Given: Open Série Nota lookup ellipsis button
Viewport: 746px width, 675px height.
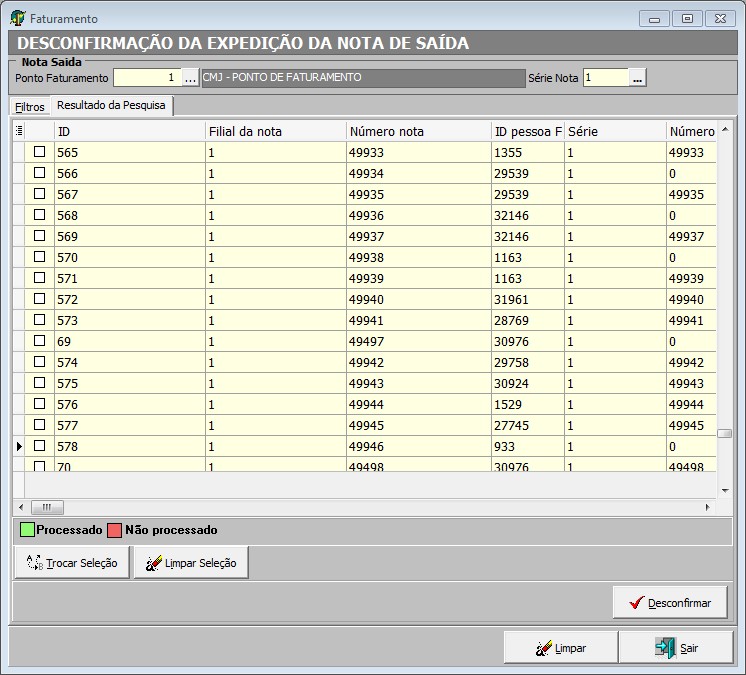Looking at the screenshot, I should tap(637, 78).
